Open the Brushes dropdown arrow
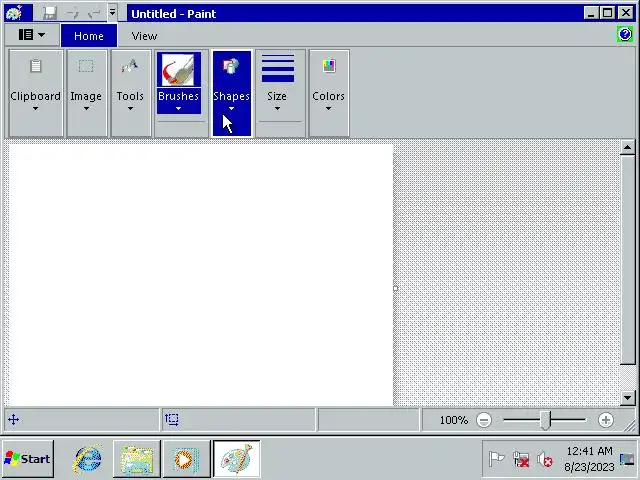 coord(178,101)
